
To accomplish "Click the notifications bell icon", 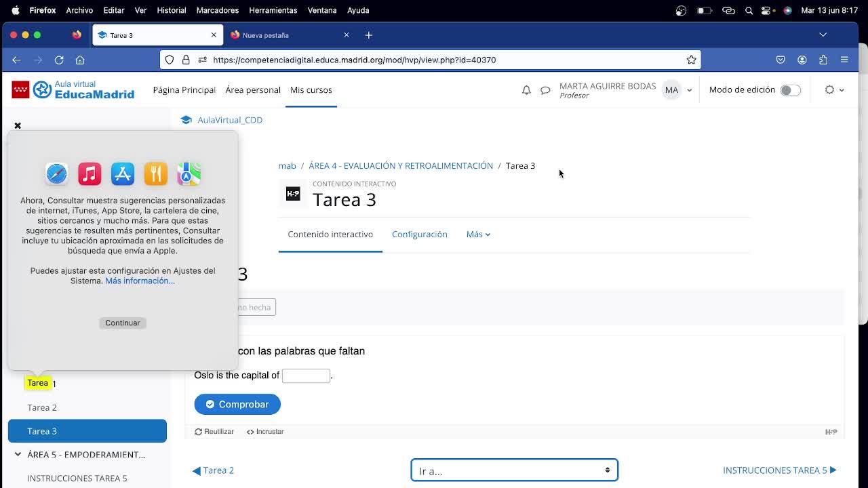I will click(526, 90).
